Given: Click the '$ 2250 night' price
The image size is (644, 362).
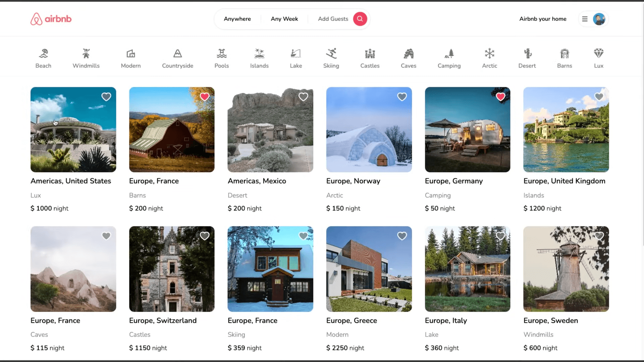Looking at the screenshot, I should pyautogui.click(x=345, y=348).
